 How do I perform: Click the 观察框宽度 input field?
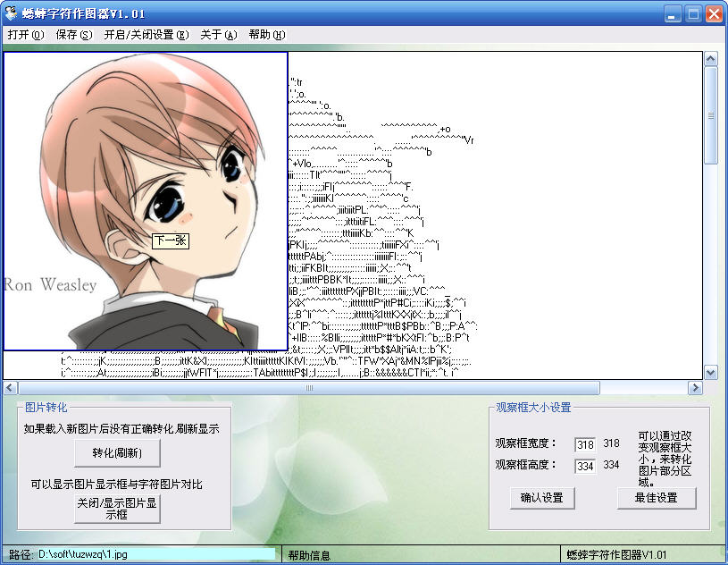point(585,444)
